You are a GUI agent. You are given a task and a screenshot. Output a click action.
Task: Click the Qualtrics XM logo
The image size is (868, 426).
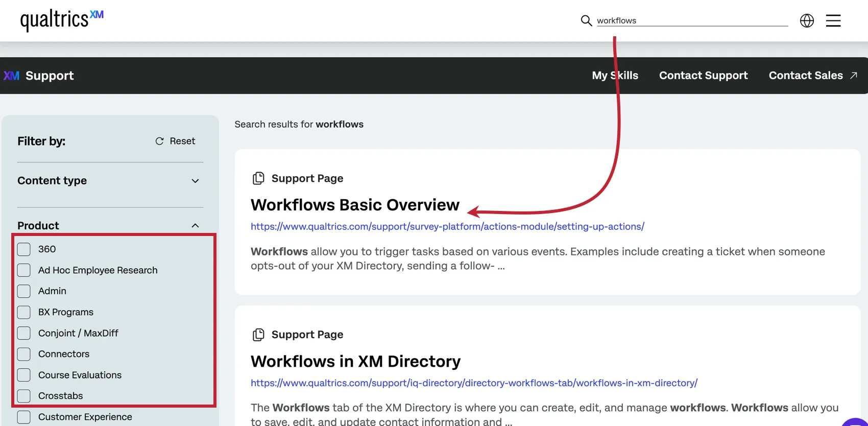[x=62, y=20]
